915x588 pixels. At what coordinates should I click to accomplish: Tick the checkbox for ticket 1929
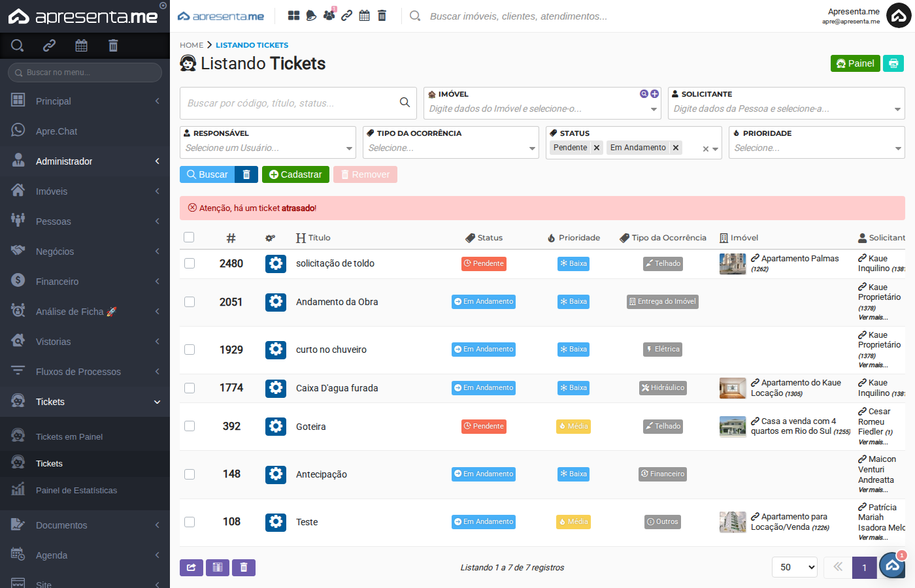[190, 350]
